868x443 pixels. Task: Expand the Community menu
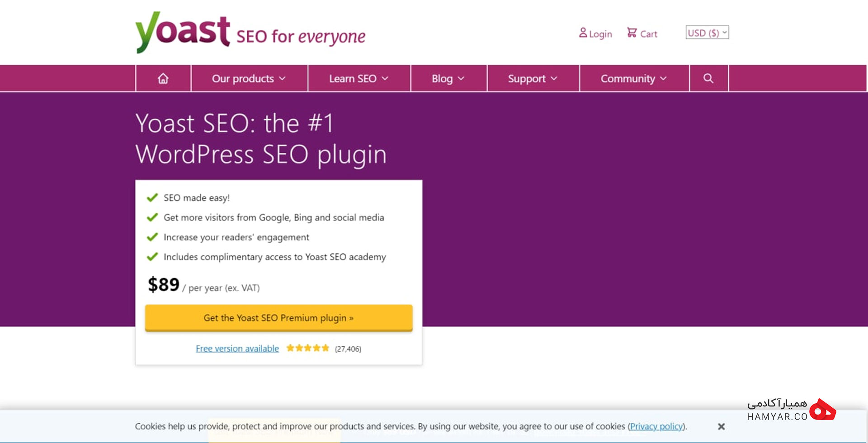pos(634,79)
